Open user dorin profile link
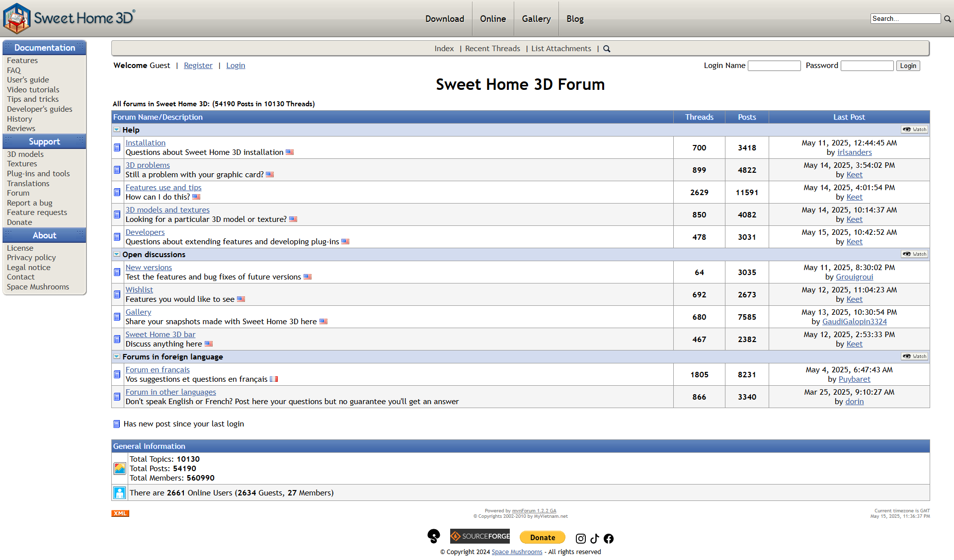954x560 pixels. coord(855,402)
